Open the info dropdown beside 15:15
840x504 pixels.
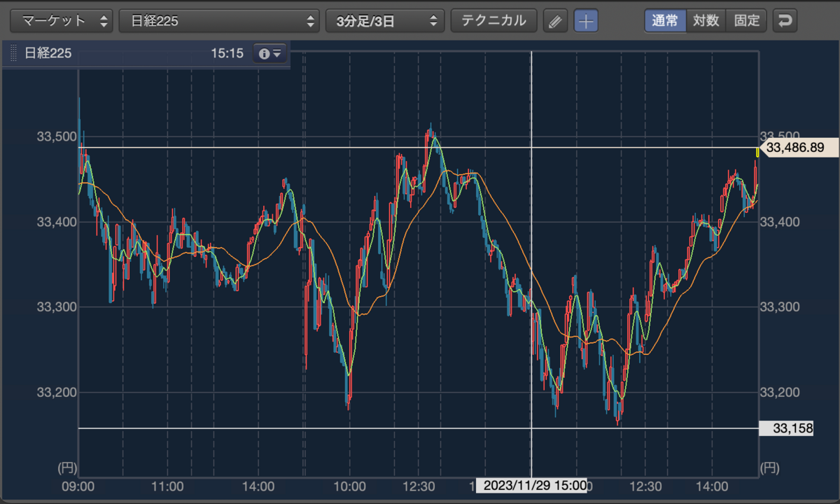tap(269, 53)
